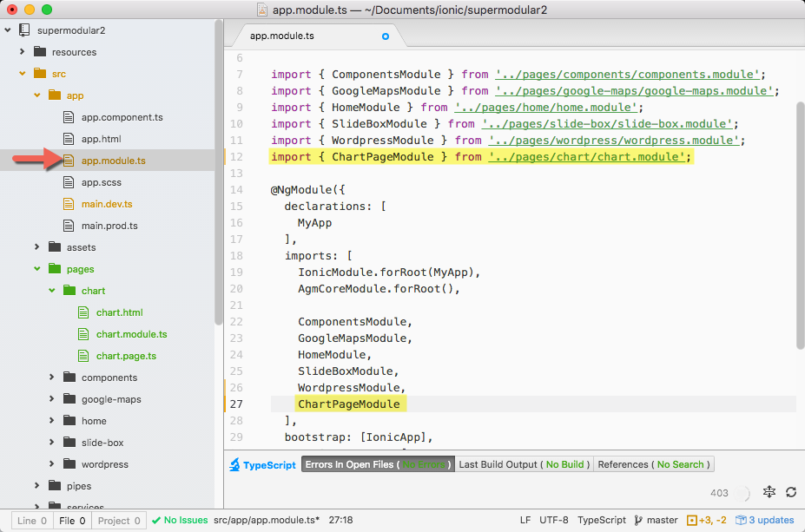Image resolution: width=805 pixels, height=532 pixels.
Task: Click the chart folder icon
Action: click(69, 291)
